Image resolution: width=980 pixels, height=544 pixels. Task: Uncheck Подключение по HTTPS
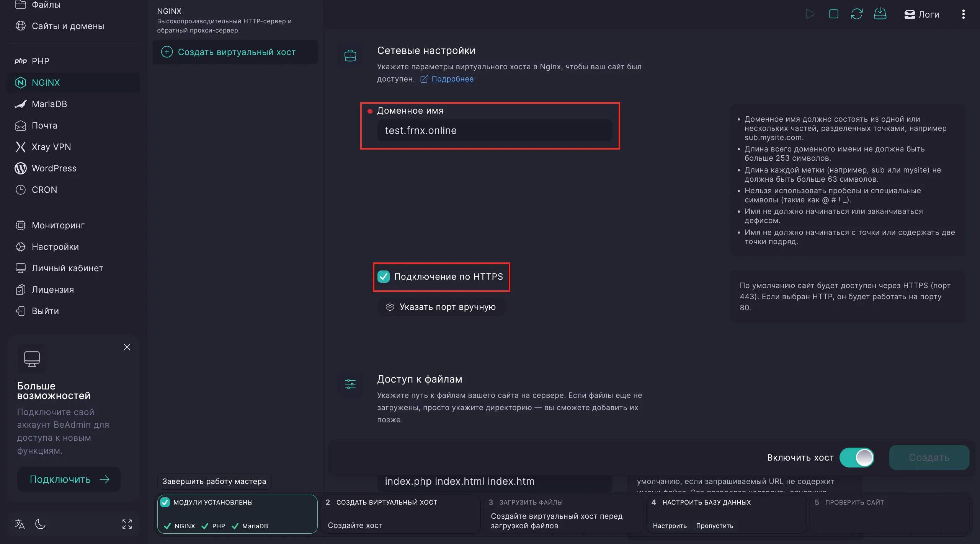(384, 277)
